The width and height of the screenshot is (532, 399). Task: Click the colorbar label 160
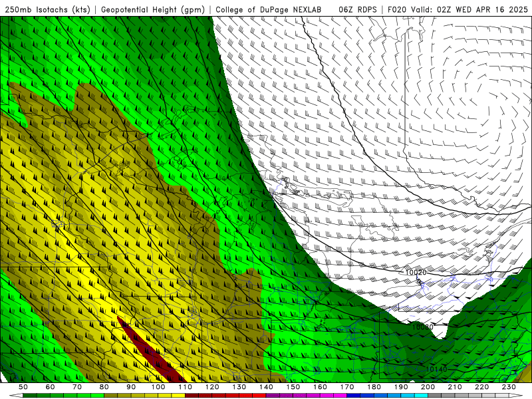pyautogui.click(x=321, y=387)
